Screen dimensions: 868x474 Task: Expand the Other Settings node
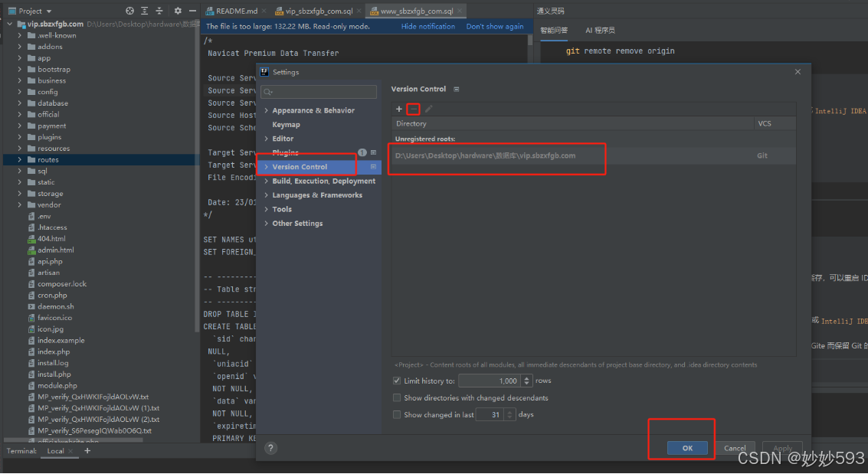point(267,224)
